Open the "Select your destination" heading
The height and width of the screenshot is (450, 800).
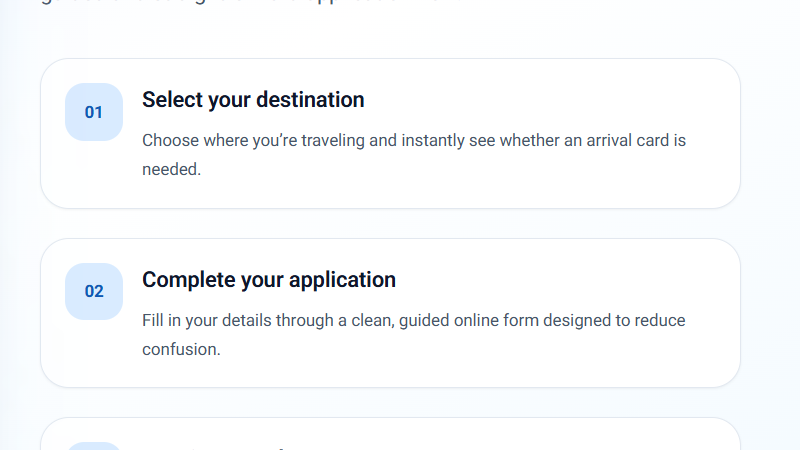pyautogui.click(x=253, y=99)
